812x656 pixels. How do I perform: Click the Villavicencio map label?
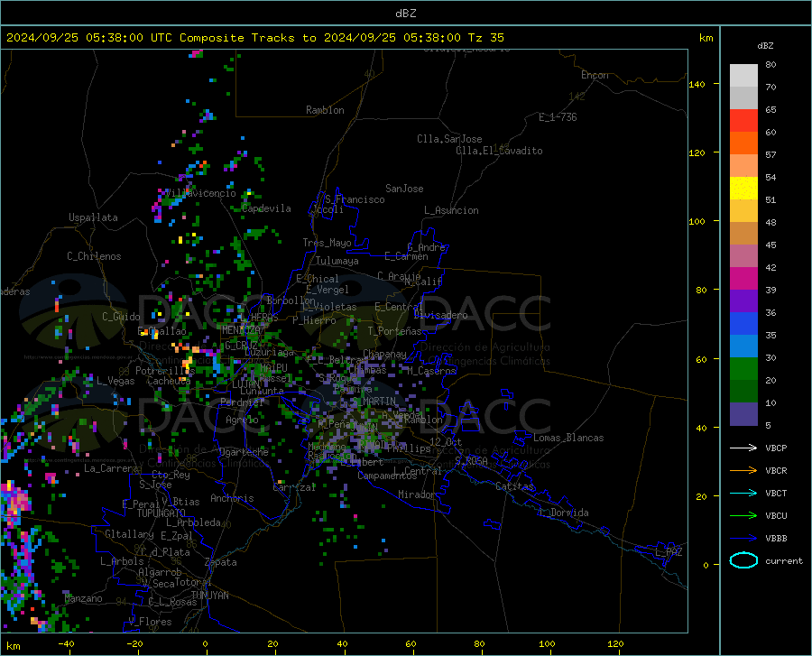pos(200,193)
